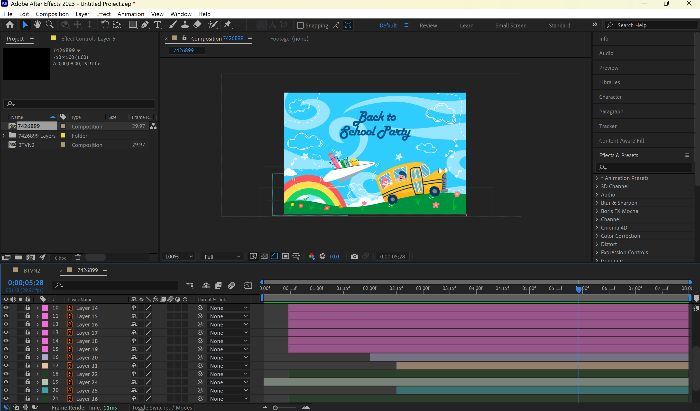
Task: Select the Rectangle shape tool
Action: (133, 25)
